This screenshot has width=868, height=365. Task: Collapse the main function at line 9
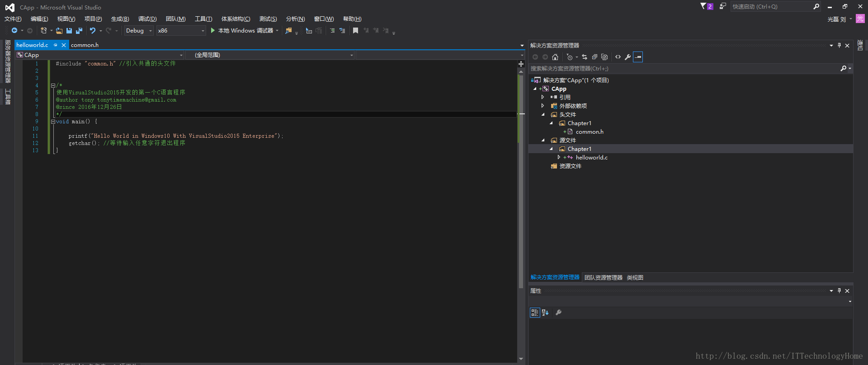coord(53,122)
